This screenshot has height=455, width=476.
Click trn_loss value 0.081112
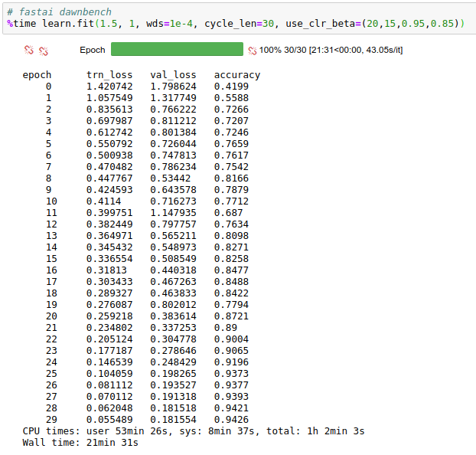(109, 385)
